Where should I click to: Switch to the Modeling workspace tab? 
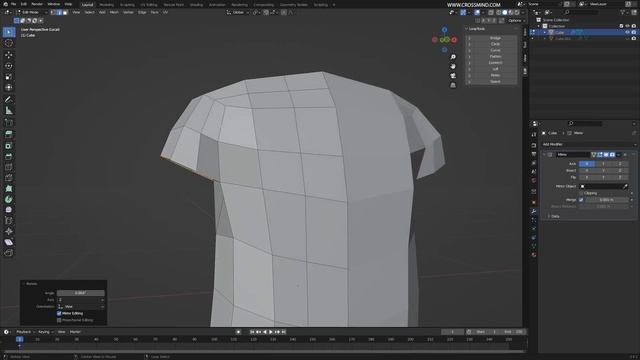(x=107, y=5)
